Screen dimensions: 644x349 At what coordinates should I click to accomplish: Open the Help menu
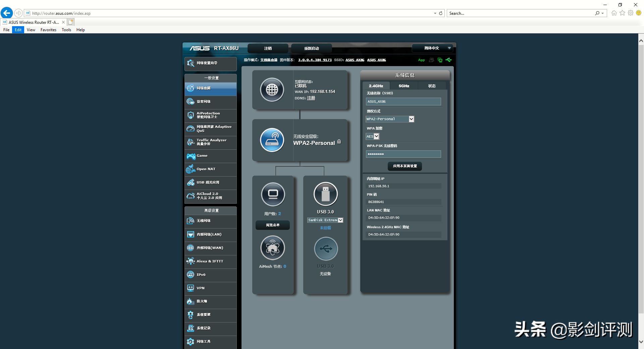click(x=80, y=30)
